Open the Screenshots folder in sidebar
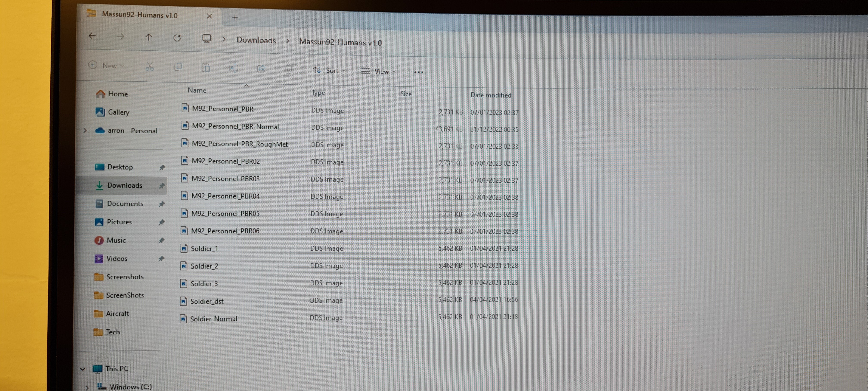This screenshot has height=391, width=868. (x=119, y=276)
